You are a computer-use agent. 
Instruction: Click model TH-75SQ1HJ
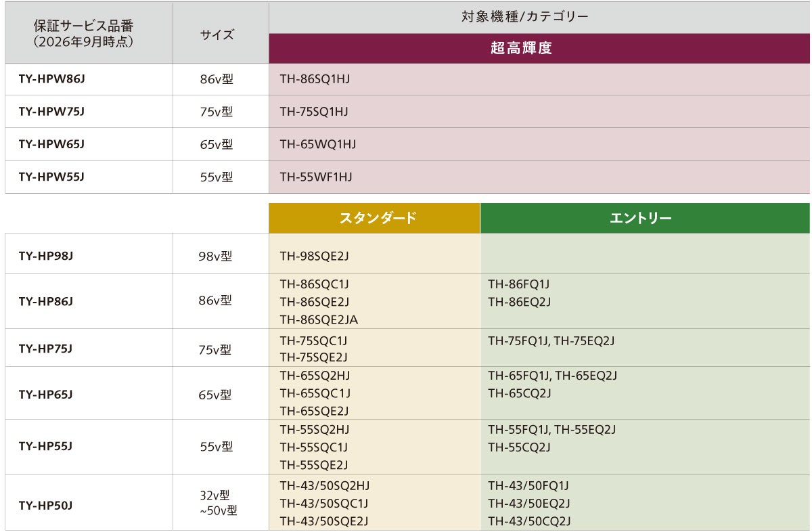(x=314, y=112)
